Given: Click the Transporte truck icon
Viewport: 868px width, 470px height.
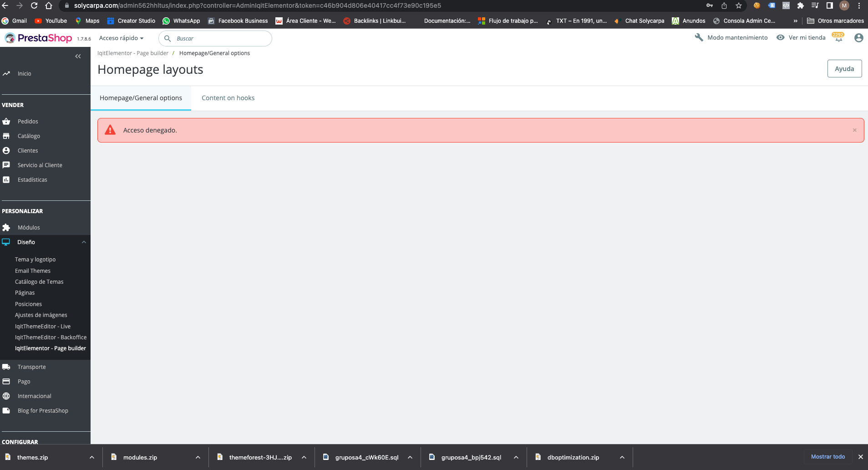Looking at the screenshot, I should [x=6, y=367].
